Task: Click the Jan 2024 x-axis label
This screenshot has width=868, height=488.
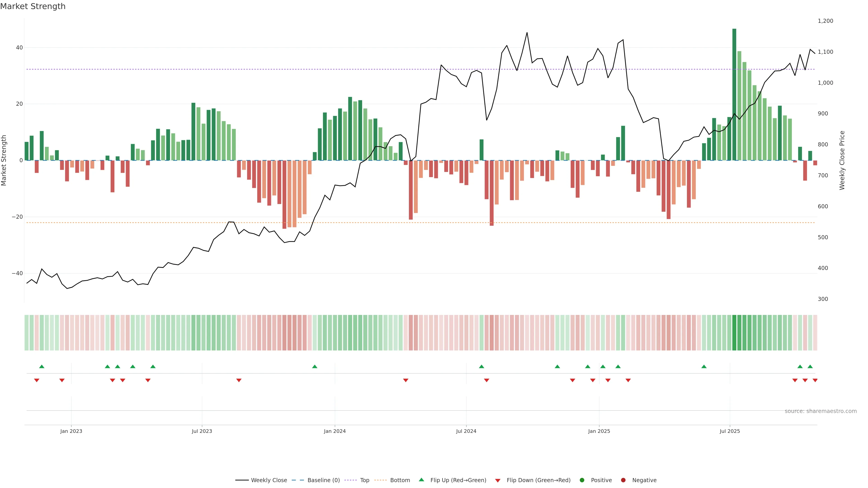Action: click(335, 431)
